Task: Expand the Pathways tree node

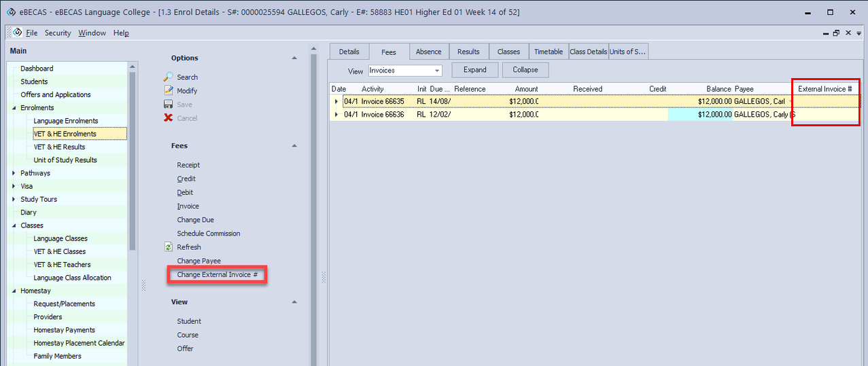Action: click(14, 173)
